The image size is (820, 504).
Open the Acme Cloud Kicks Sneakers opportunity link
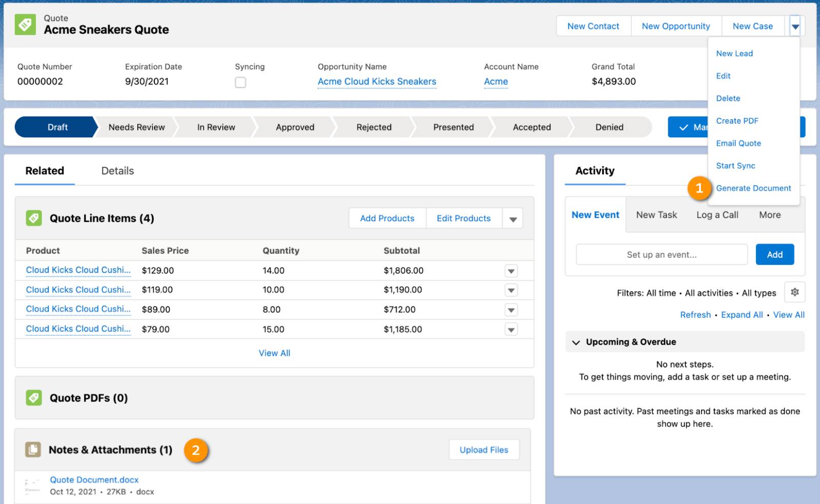(377, 81)
